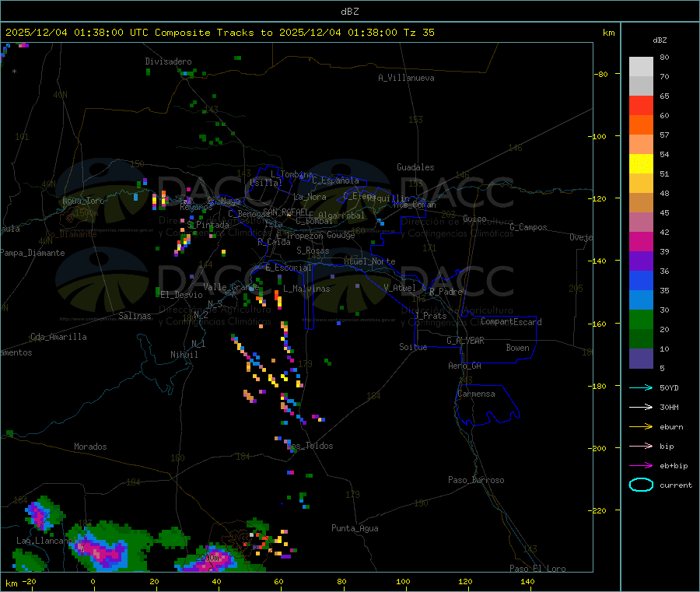700x592 pixels.
Task: Click the Valle_Grande map label
Action: (x=231, y=286)
